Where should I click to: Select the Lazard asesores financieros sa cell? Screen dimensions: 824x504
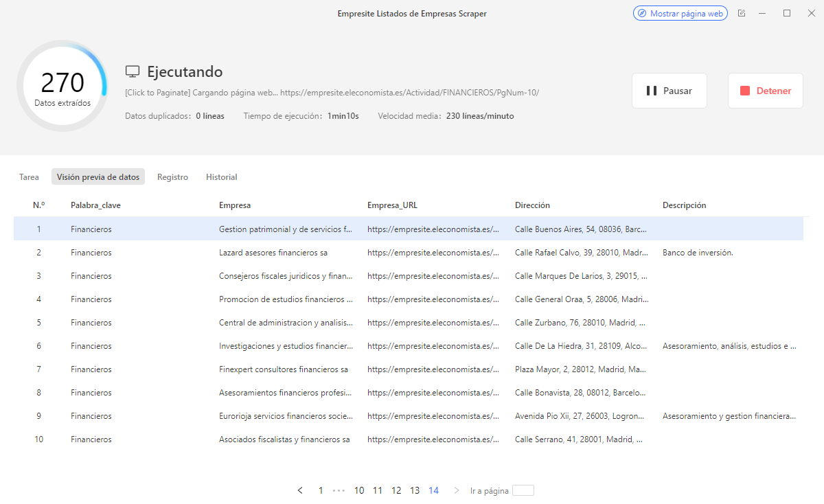pyautogui.click(x=273, y=253)
